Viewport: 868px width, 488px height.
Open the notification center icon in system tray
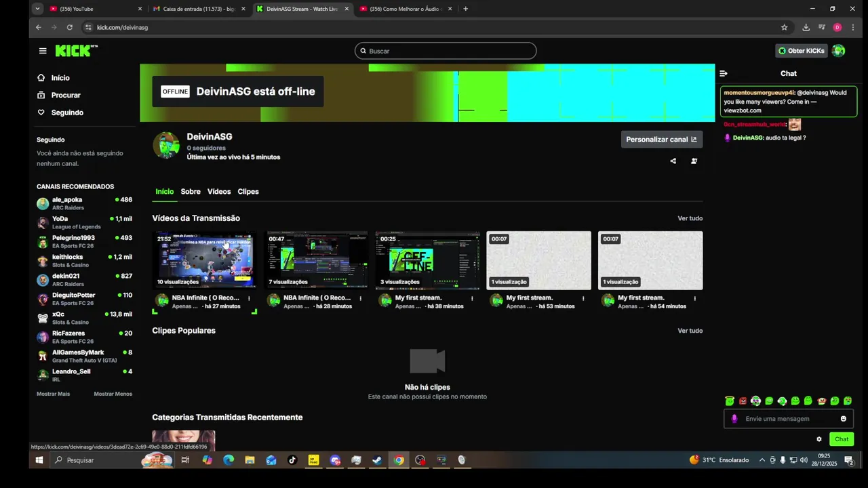click(849, 460)
